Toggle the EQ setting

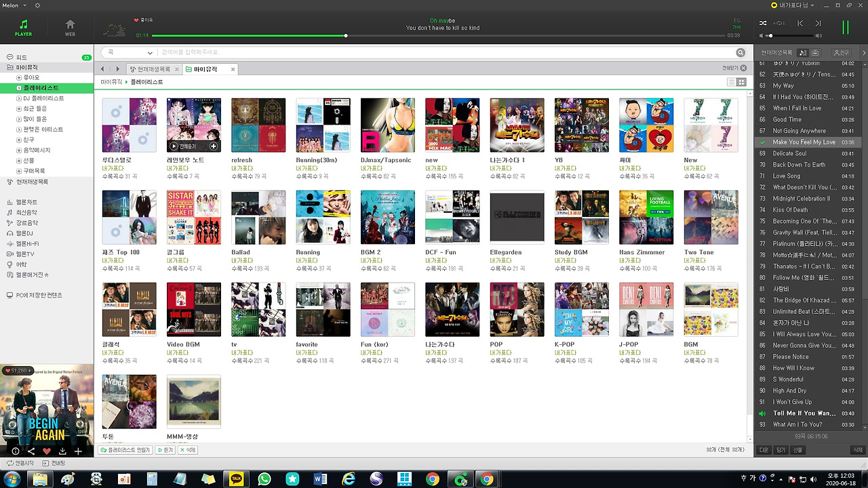point(737,20)
